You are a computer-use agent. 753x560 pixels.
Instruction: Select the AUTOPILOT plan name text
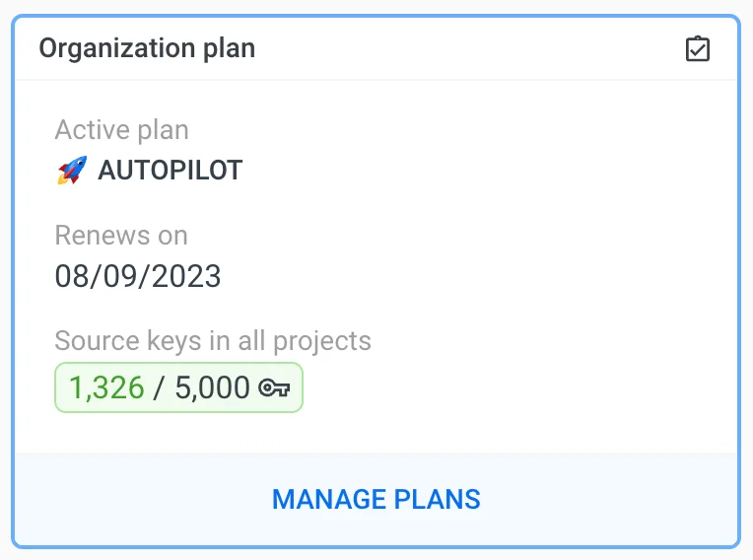(x=170, y=171)
